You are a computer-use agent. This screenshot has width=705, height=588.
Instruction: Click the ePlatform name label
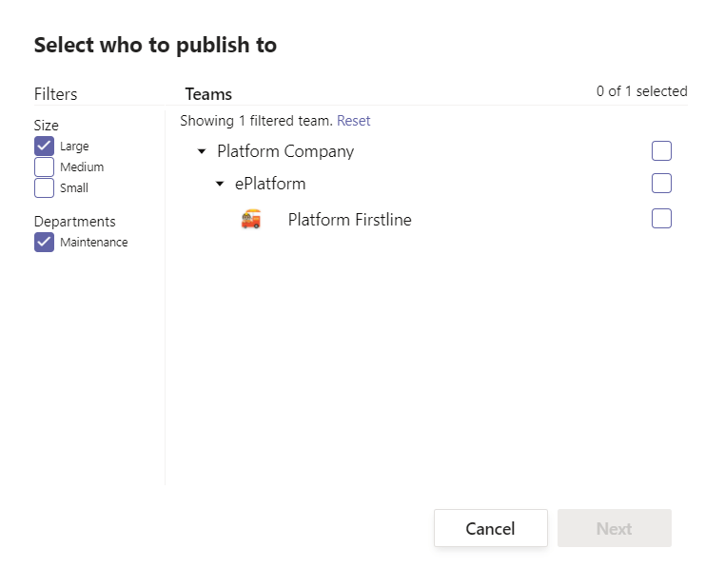click(270, 184)
